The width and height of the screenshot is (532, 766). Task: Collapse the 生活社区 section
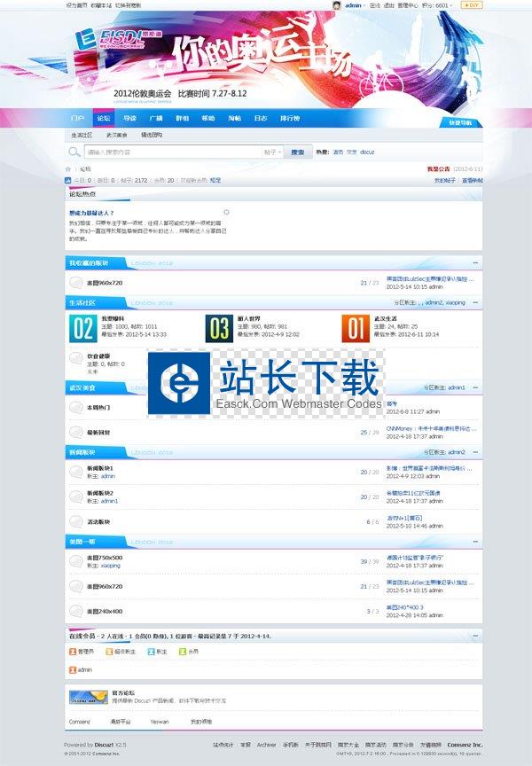point(475,302)
